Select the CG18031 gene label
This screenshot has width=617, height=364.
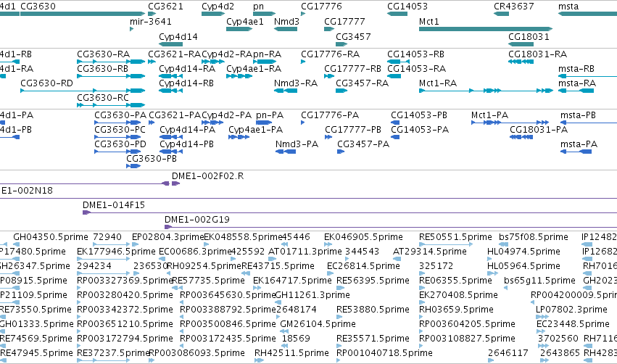[529, 36]
